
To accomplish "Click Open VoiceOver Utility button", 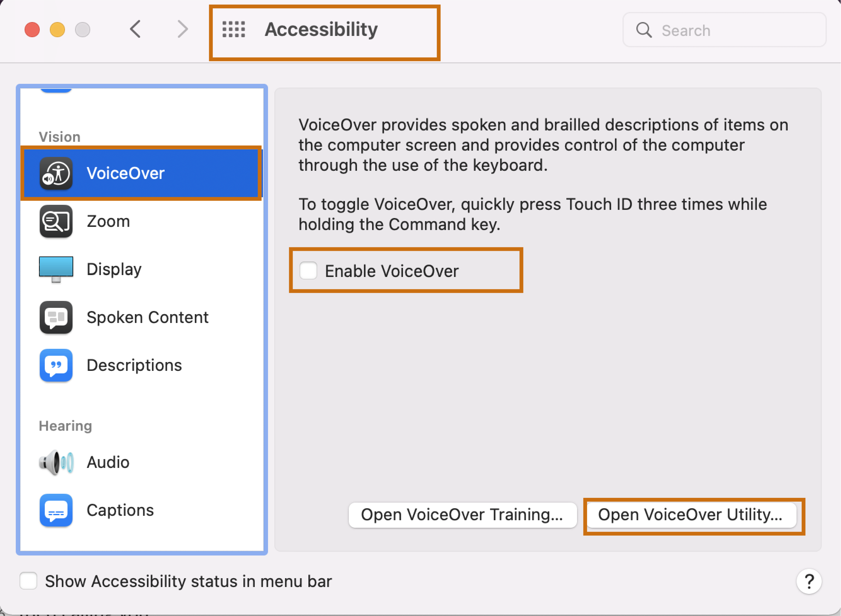I will tap(691, 515).
